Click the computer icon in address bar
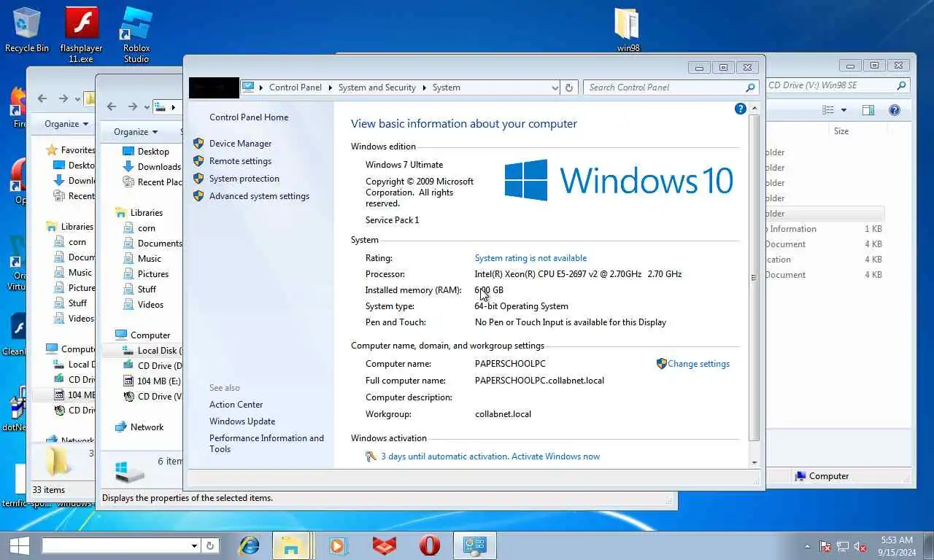Screen dimensions: 934x560 [248, 87]
